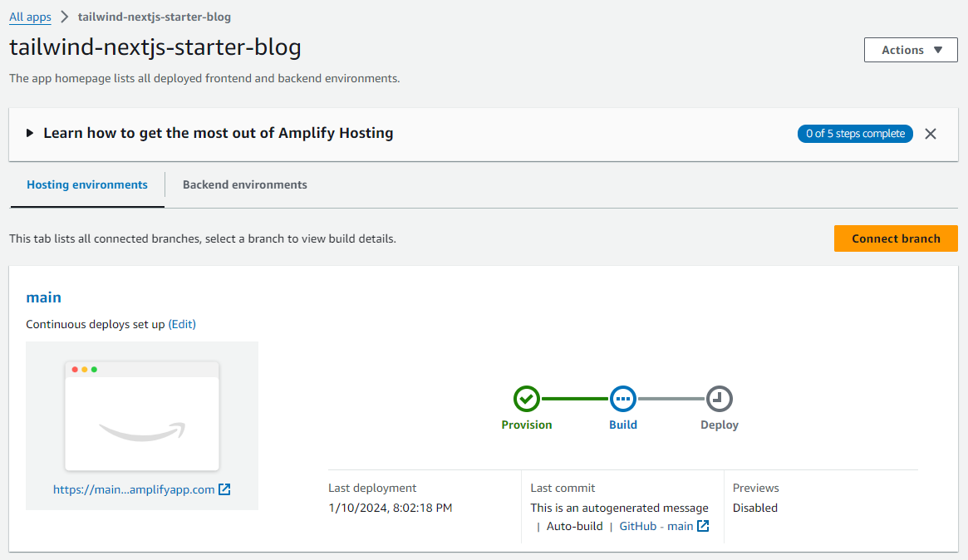
Task: Click the app preview thumbnail
Action: tap(142, 415)
